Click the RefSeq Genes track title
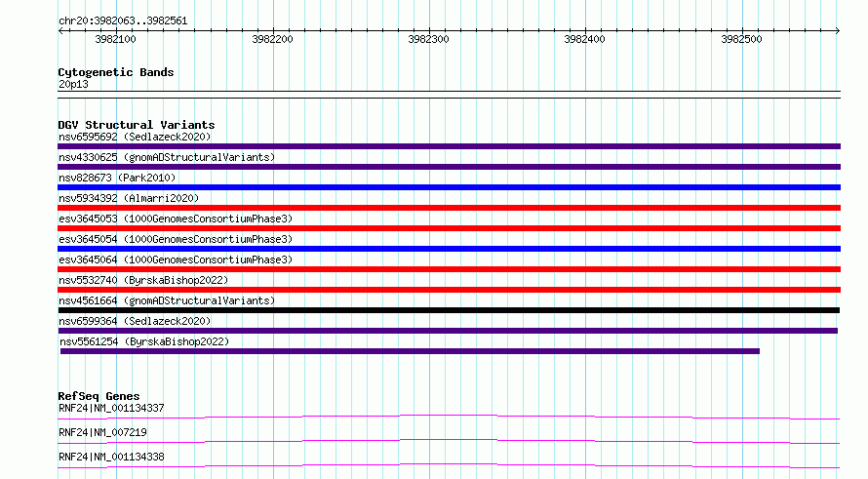868x479 pixels. coord(99,396)
